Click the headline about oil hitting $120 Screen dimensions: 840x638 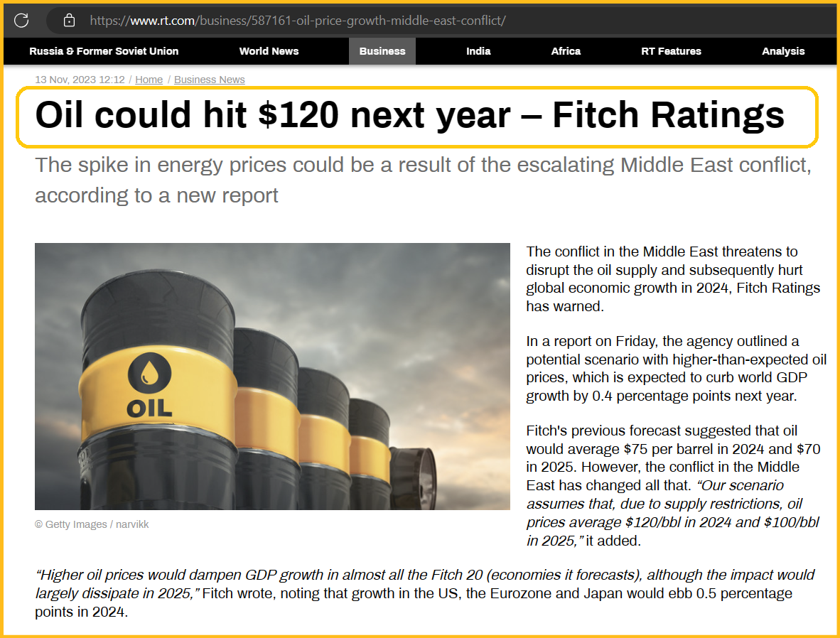click(x=410, y=115)
